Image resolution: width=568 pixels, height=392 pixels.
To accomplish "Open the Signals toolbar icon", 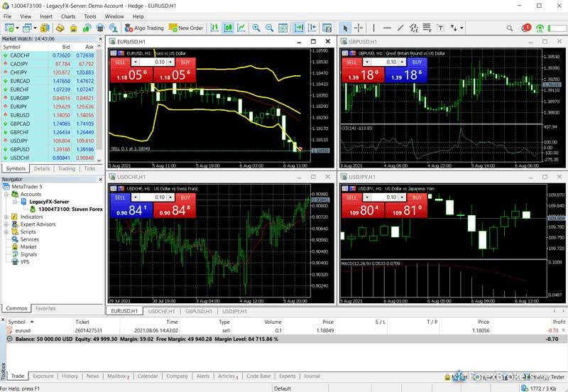I will point(87,28).
